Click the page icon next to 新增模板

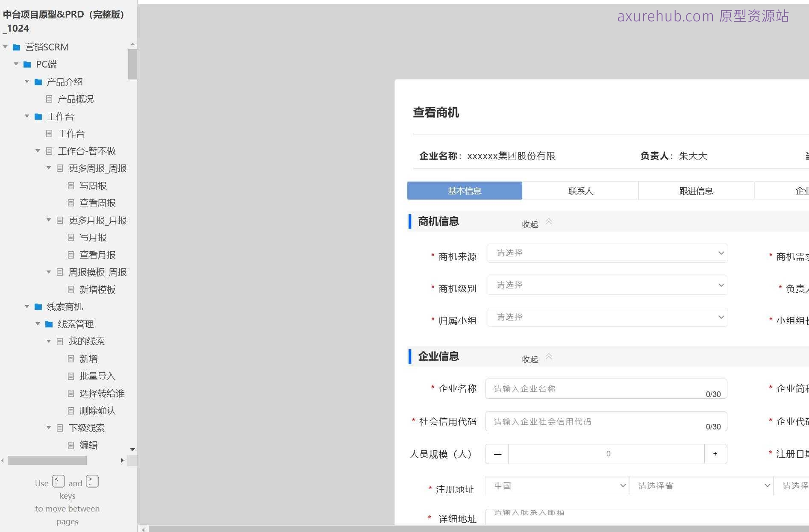click(x=70, y=290)
